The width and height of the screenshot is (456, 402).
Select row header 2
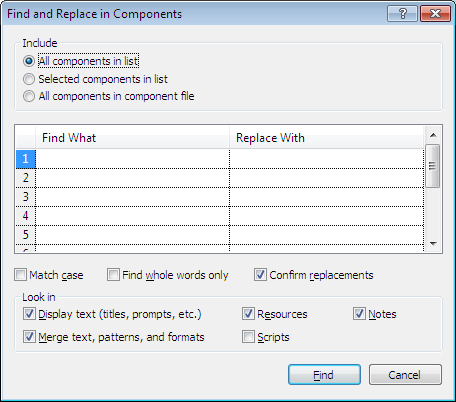pos(26,178)
